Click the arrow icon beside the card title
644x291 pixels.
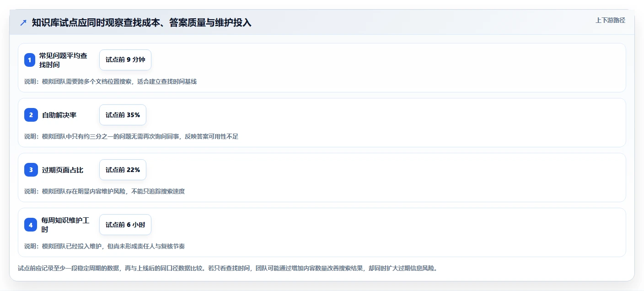click(23, 22)
